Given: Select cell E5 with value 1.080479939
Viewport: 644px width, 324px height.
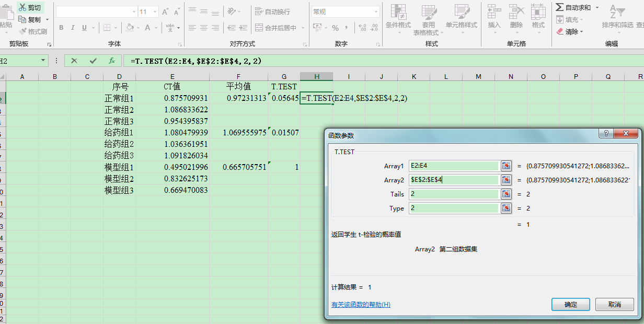Looking at the screenshot, I should (x=186, y=133).
